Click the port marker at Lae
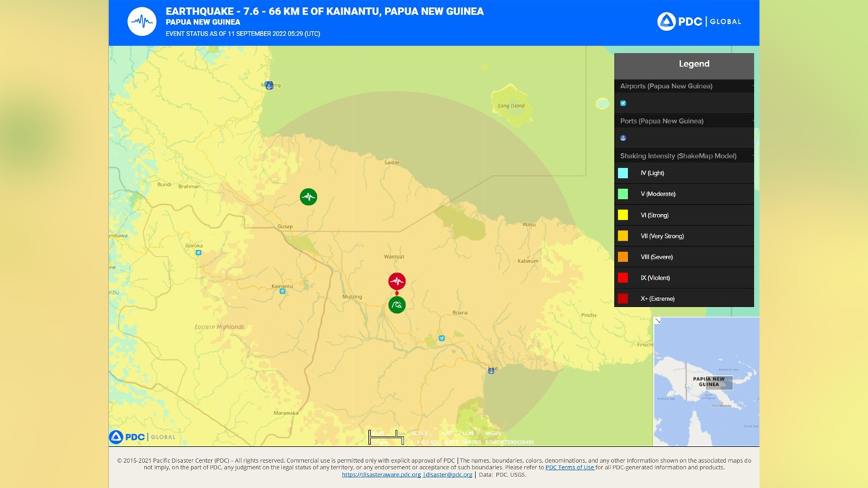The image size is (868, 488). tap(492, 370)
